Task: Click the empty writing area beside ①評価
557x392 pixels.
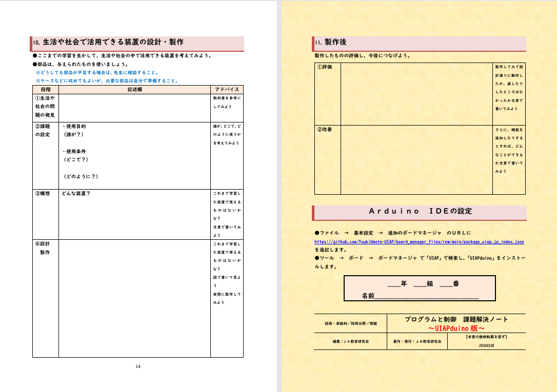Action: pyautogui.click(x=416, y=93)
